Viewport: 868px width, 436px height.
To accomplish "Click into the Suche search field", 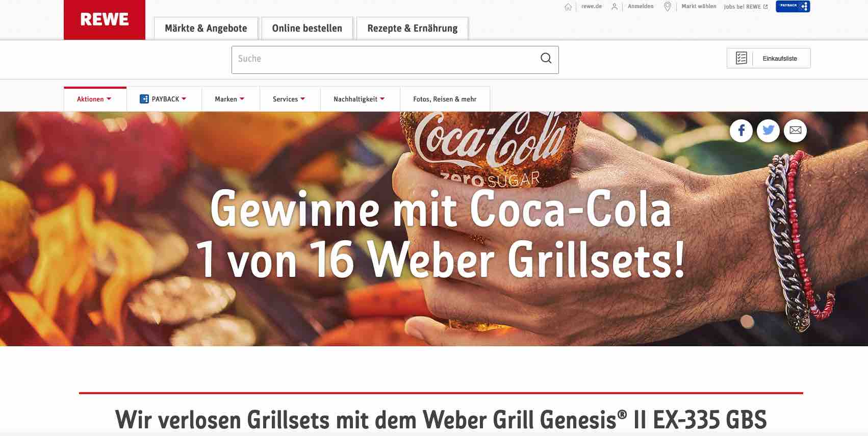I will (385, 60).
